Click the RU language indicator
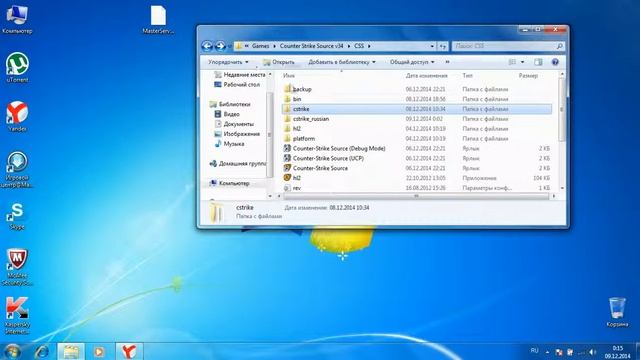The width and height of the screenshot is (640, 360). click(534, 351)
